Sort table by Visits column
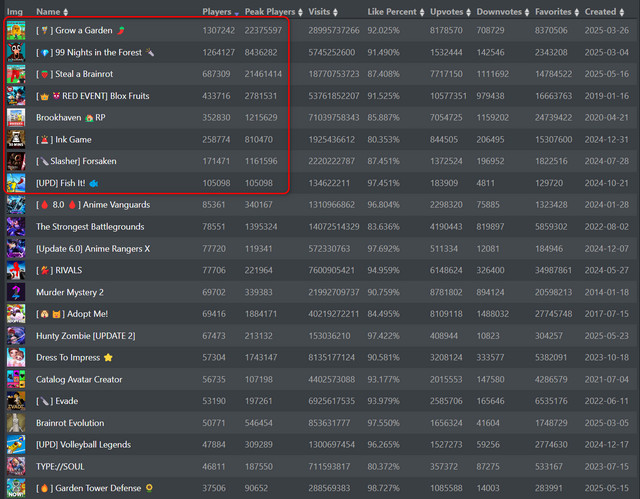640x499 pixels. [323, 12]
